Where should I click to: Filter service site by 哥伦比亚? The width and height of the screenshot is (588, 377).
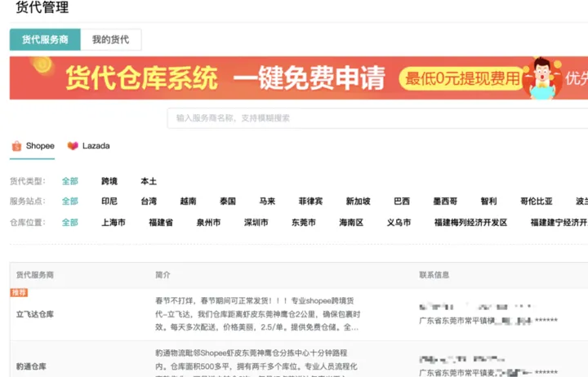tap(537, 202)
